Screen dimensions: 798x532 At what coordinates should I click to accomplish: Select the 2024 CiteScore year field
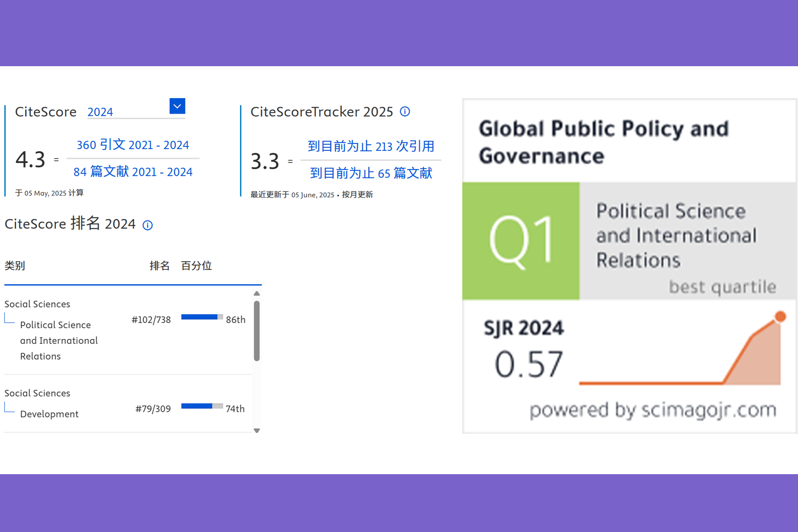coord(136,112)
